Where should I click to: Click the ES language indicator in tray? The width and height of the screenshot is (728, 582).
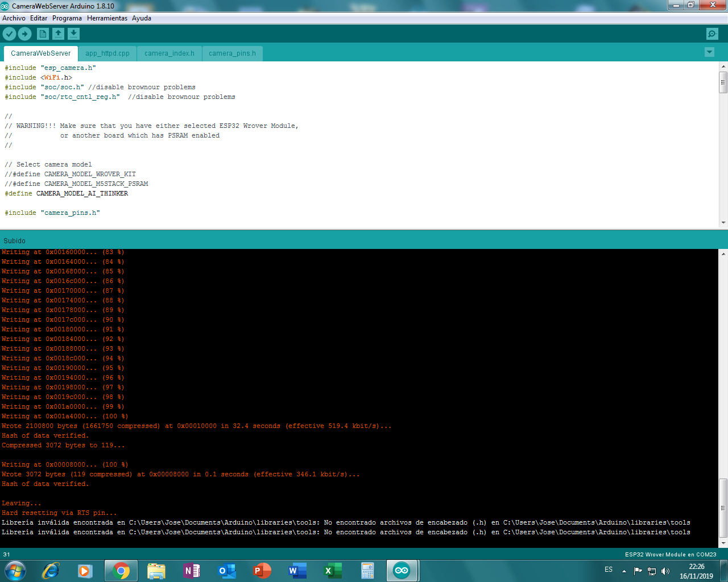click(609, 569)
